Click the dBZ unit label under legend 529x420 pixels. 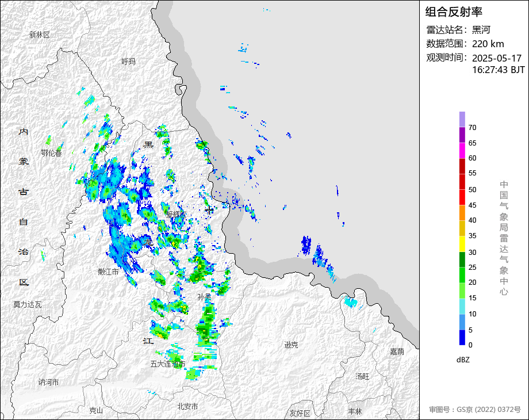[x=463, y=360]
